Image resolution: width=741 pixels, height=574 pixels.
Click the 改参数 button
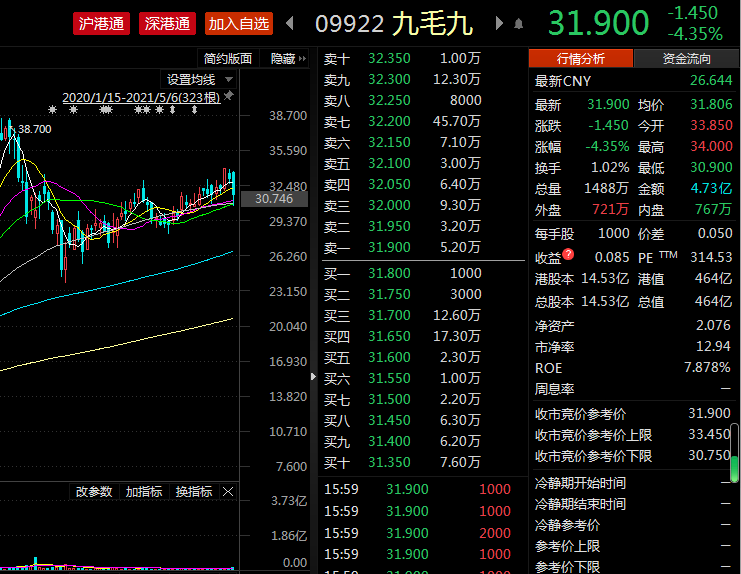(95, 492)
